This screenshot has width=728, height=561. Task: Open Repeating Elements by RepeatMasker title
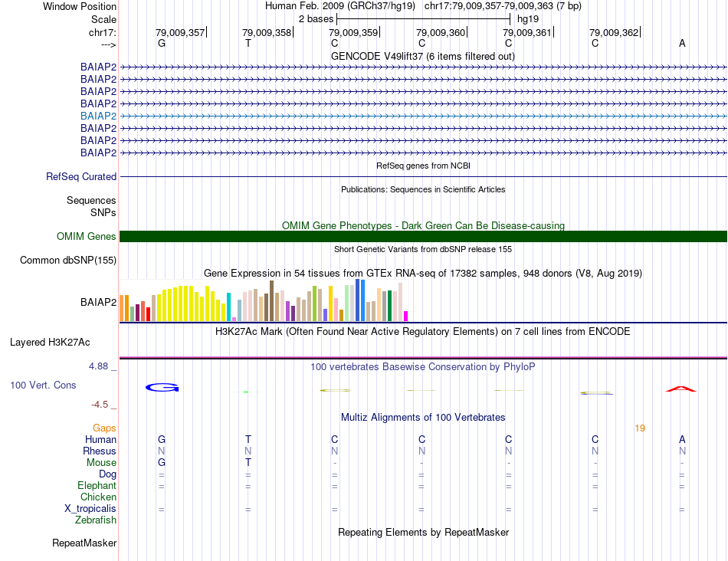[x=423, y=532]
